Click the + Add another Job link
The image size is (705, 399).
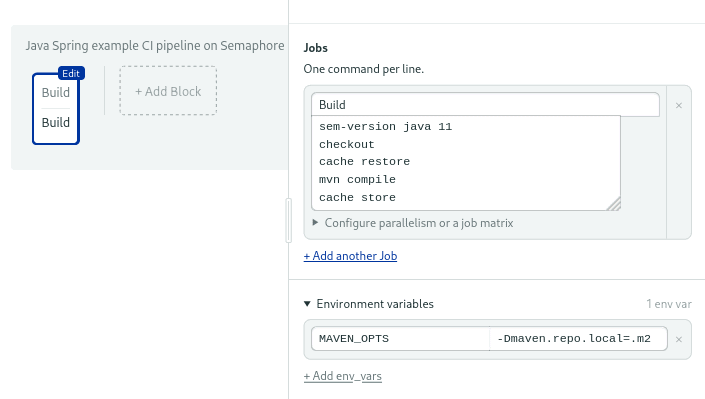(350, 256)
